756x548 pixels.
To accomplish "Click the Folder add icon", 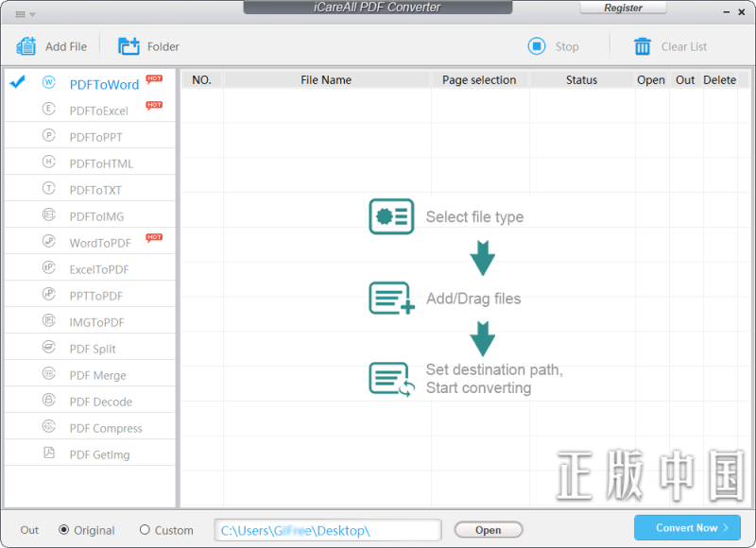I will [x=129, y=46].
